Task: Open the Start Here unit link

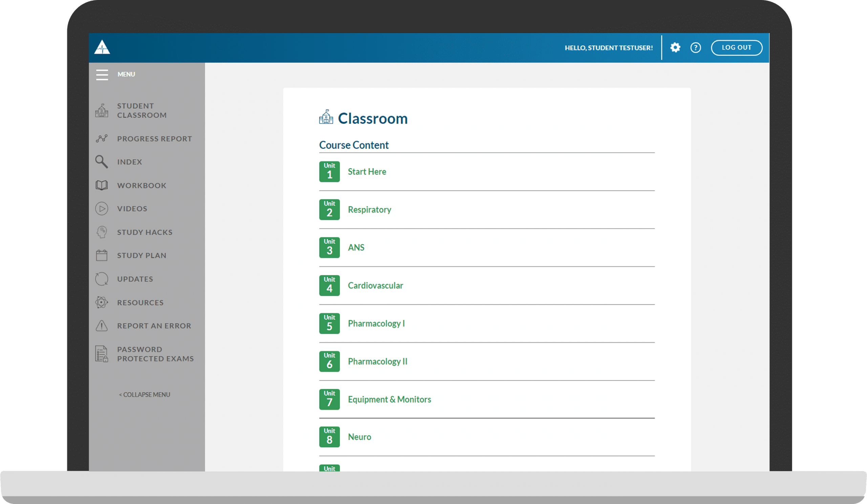Action: point(367,172)
